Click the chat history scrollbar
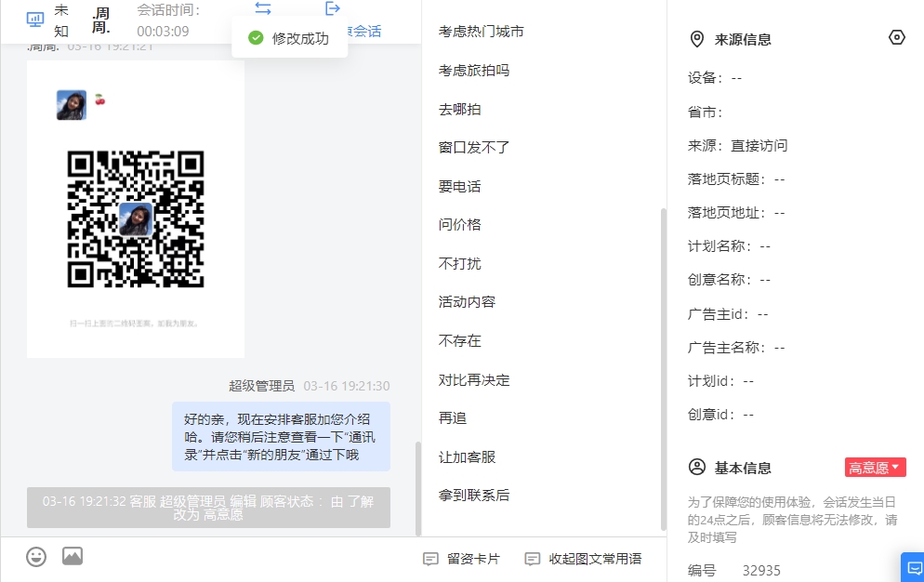Image resolution: width=924 pixels, height=582 pixels. (418, 488)
